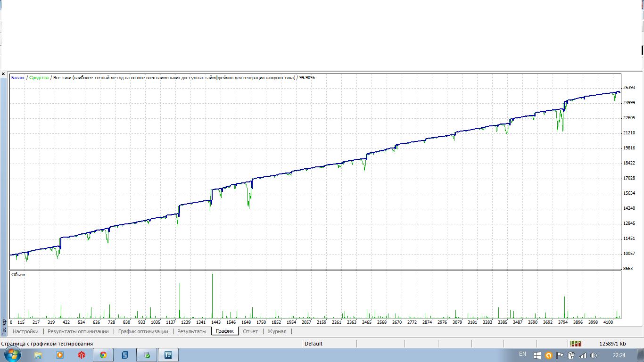This screenshot has width=644, height=362.
Task: Switch to the Журнал tab
Action: click(277, 331)
